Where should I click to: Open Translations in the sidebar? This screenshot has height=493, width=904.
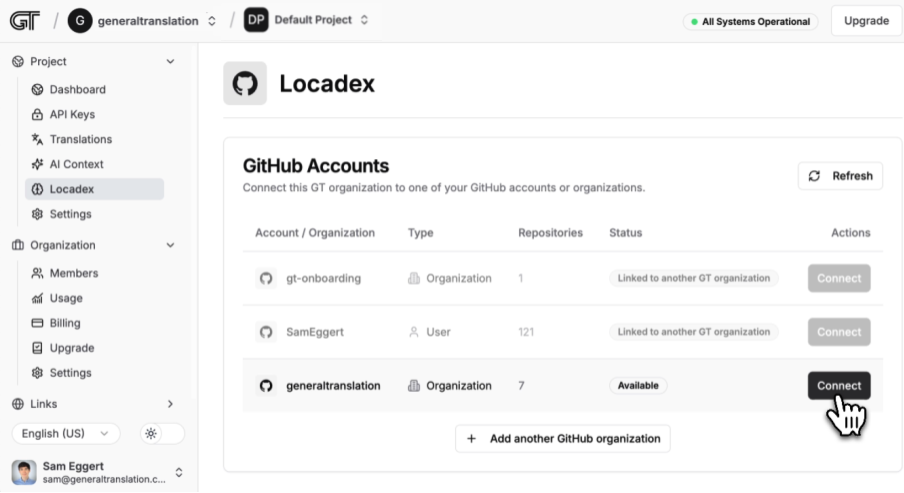[80, 140]
